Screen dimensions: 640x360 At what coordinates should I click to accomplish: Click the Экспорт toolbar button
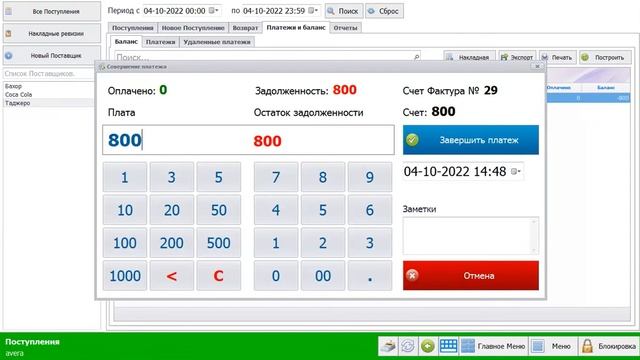click(x=517, y=58)
